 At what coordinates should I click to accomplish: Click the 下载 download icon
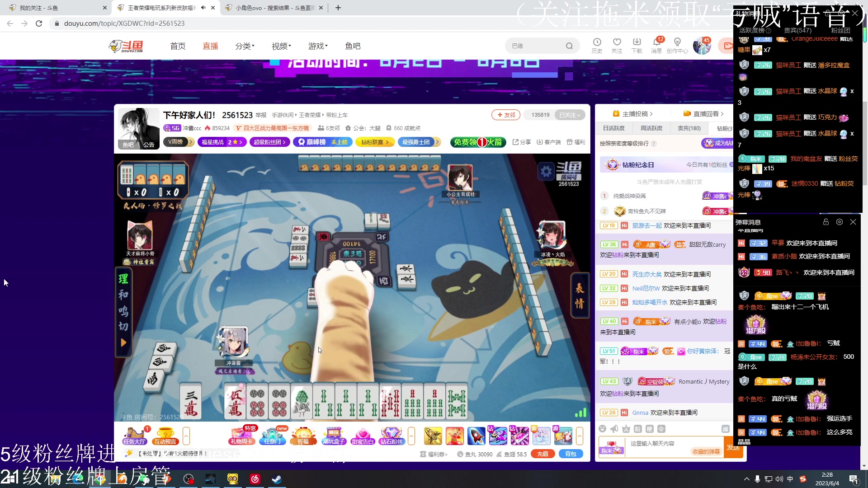tap(637, 45)
